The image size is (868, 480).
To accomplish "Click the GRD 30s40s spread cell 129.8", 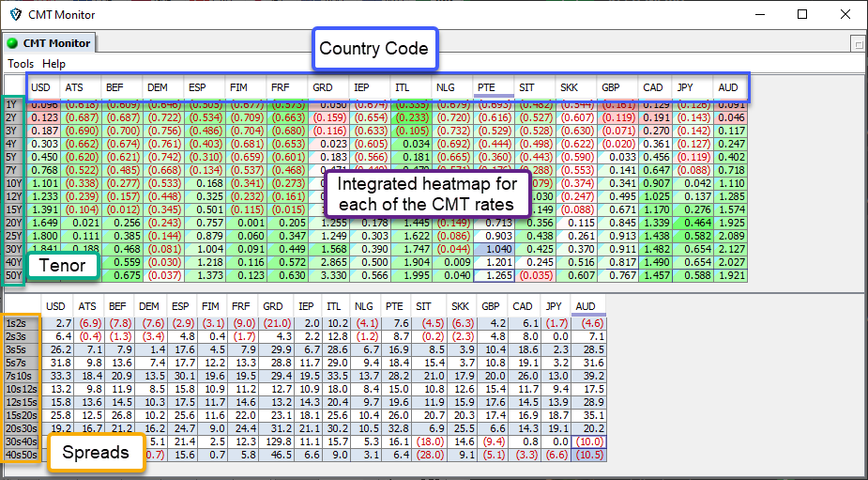I will (x=276, y=441).
